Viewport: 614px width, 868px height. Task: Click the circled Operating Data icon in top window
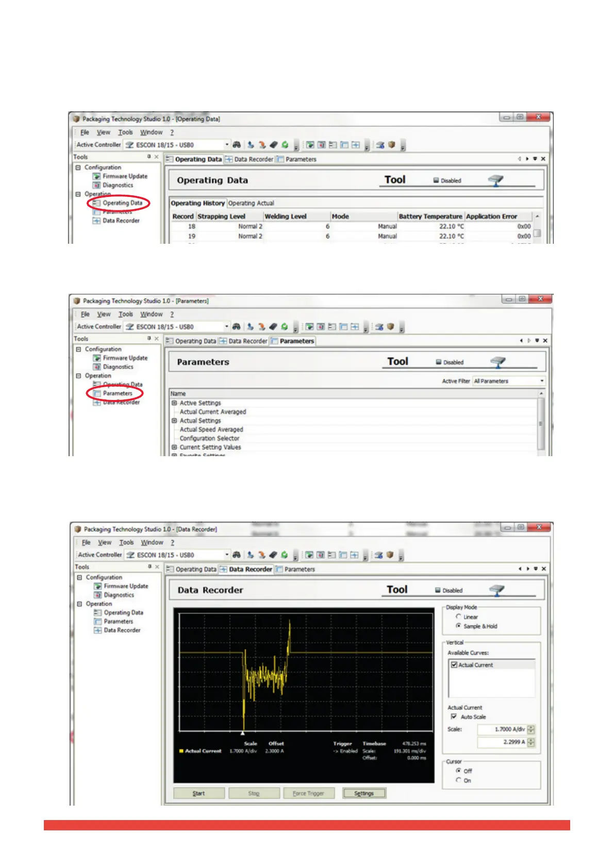(x=96, y=203)
